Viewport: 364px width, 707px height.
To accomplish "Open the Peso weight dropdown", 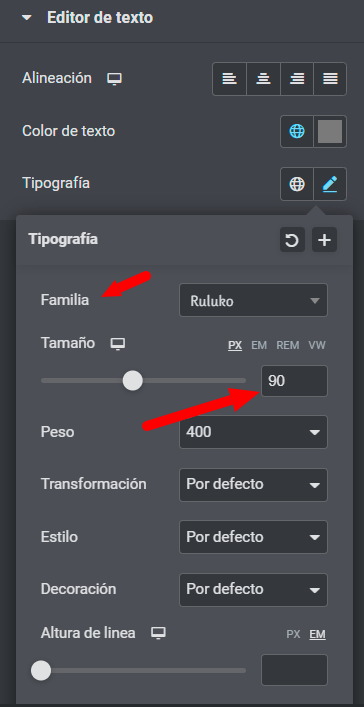I will pos(253,432).
